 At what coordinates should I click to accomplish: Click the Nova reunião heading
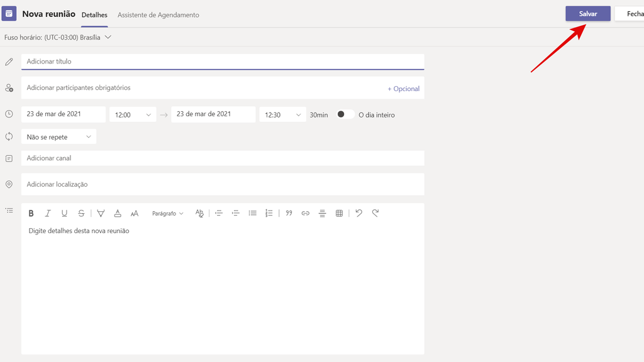click(49, 14)
